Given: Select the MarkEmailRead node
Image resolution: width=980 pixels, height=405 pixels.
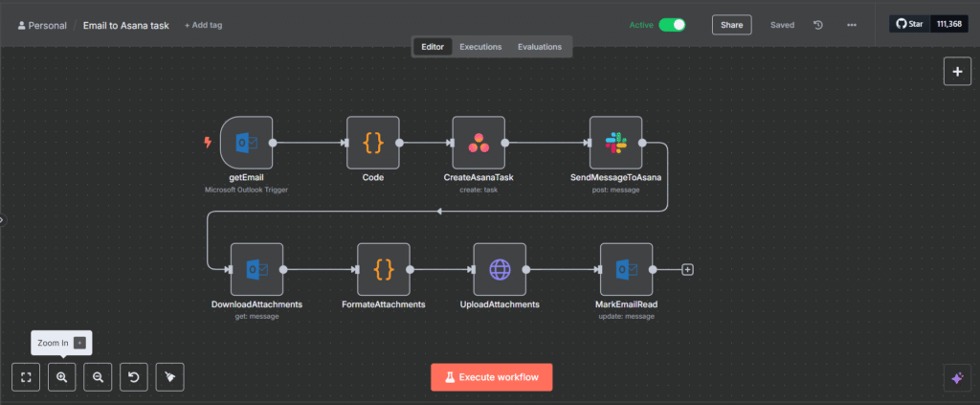Looking at the screenshot, I should [626, 269].
